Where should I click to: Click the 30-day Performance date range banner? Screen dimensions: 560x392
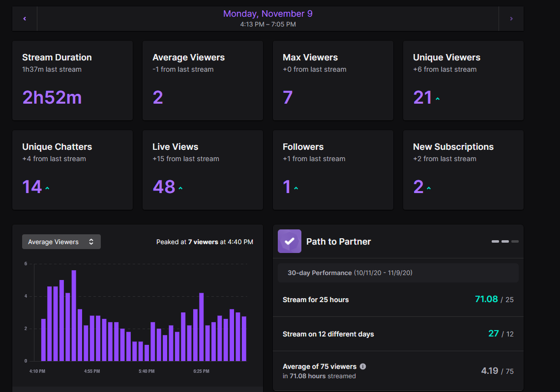pos(398,273)
